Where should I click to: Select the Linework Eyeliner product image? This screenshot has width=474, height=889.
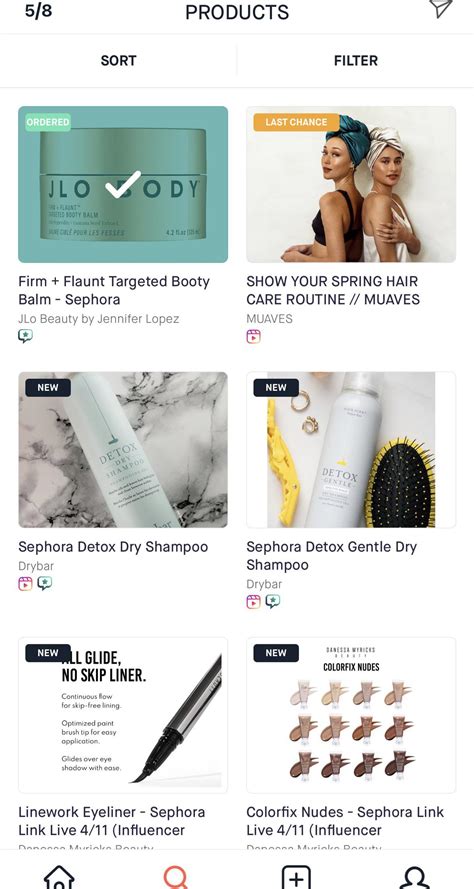[x=123, y=716]
